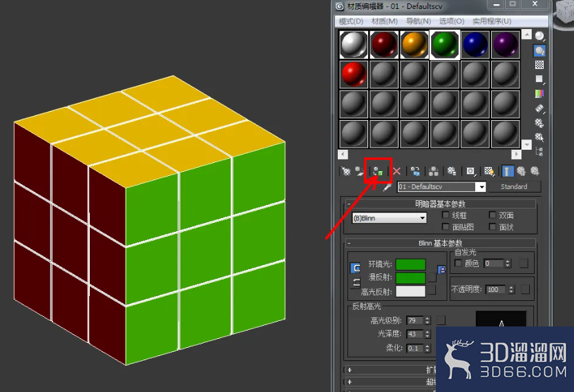Click the Go to Parent icon

tap(522, 171)
